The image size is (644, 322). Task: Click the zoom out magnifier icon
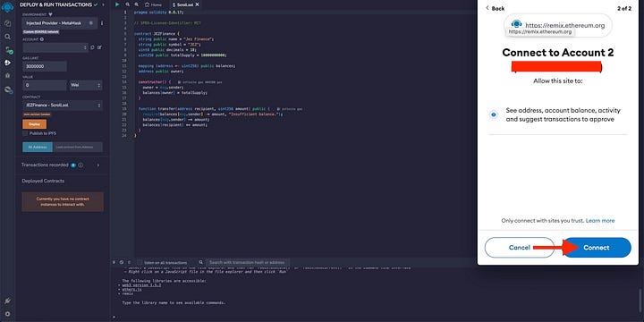pos(128,4)
